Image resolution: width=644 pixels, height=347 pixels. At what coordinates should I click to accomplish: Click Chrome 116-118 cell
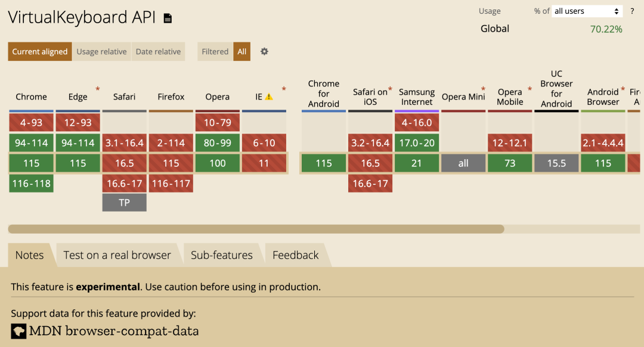coord(31,183)
